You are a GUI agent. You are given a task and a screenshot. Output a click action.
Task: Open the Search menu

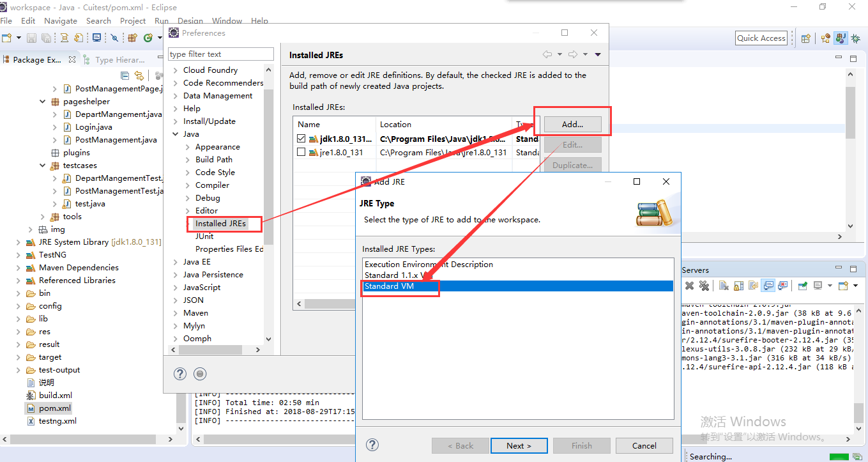click(98, 20)
